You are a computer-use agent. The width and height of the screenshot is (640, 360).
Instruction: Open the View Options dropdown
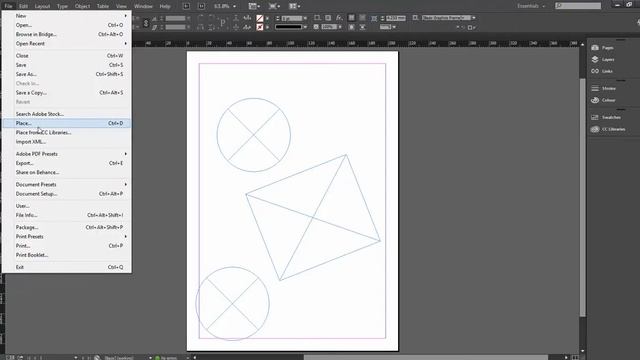coord(254,6)
